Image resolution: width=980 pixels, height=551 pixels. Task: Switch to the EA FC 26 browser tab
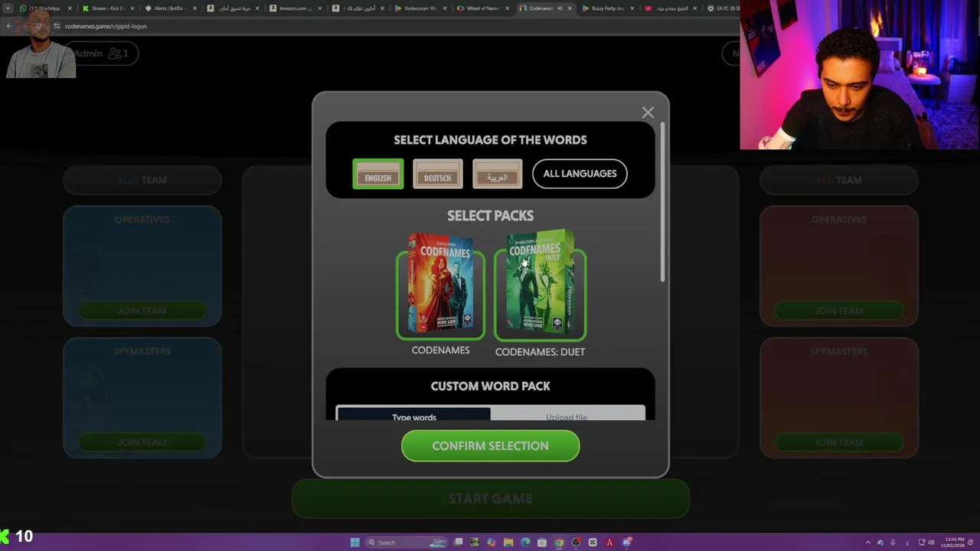[x=722, y=8]
